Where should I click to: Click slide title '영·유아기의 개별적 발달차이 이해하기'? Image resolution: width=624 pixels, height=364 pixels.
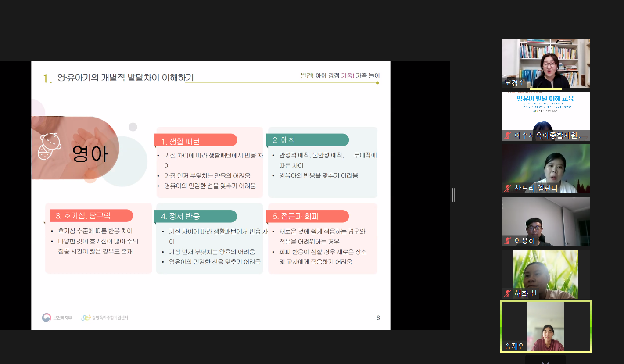tap(126, 78)
